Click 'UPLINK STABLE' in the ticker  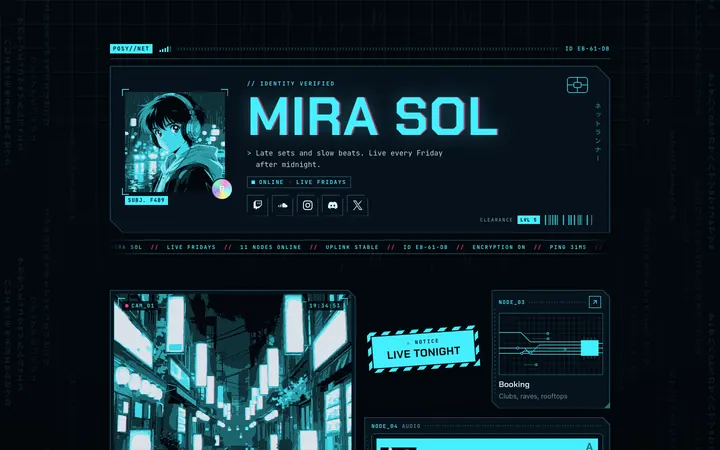coord(352,247)
